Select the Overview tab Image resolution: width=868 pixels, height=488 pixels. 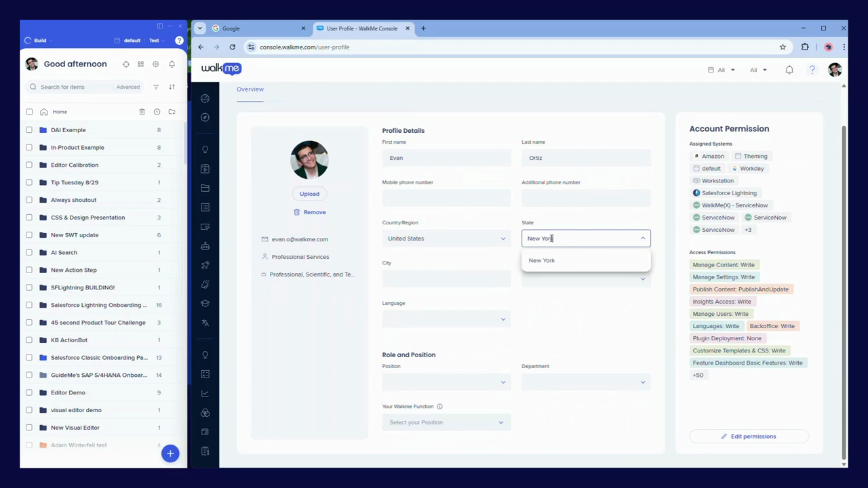click(x=250, y=89)
